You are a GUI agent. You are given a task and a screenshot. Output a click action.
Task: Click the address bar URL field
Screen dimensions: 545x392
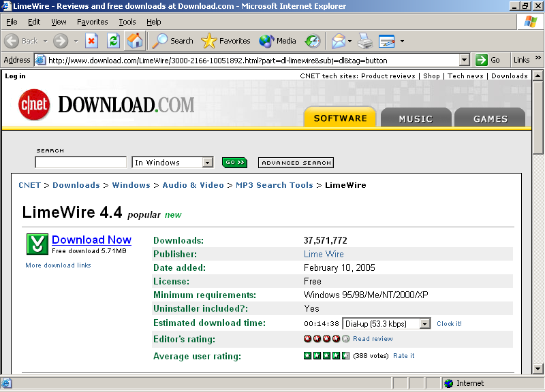[253, 61]
